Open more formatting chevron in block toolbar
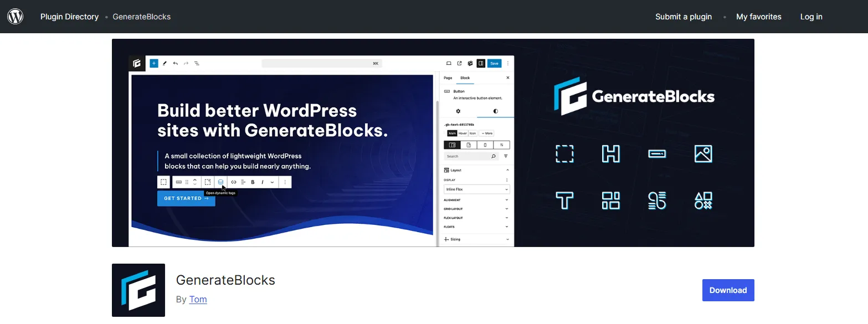868x324 pixels. [x=272, y=182]
